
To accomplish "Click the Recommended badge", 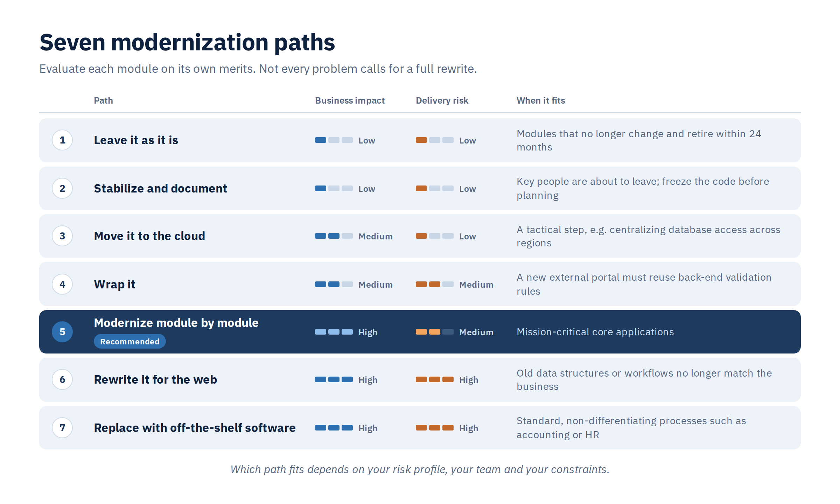I will point(130,342).
